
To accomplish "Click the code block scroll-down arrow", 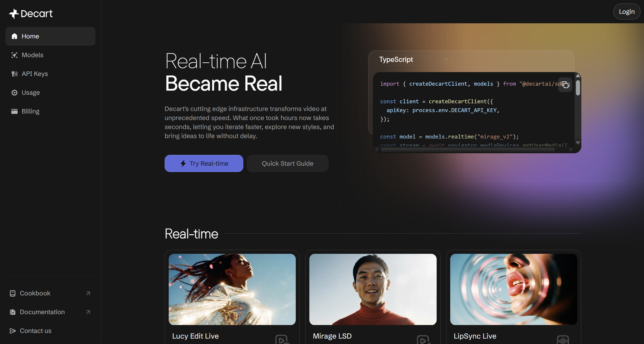I will click(578, 143).
